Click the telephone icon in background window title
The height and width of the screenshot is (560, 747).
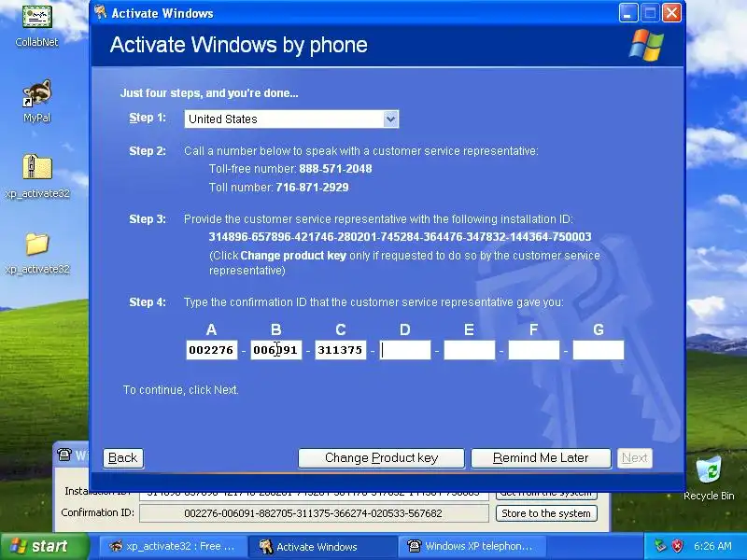tap(64, 455)
